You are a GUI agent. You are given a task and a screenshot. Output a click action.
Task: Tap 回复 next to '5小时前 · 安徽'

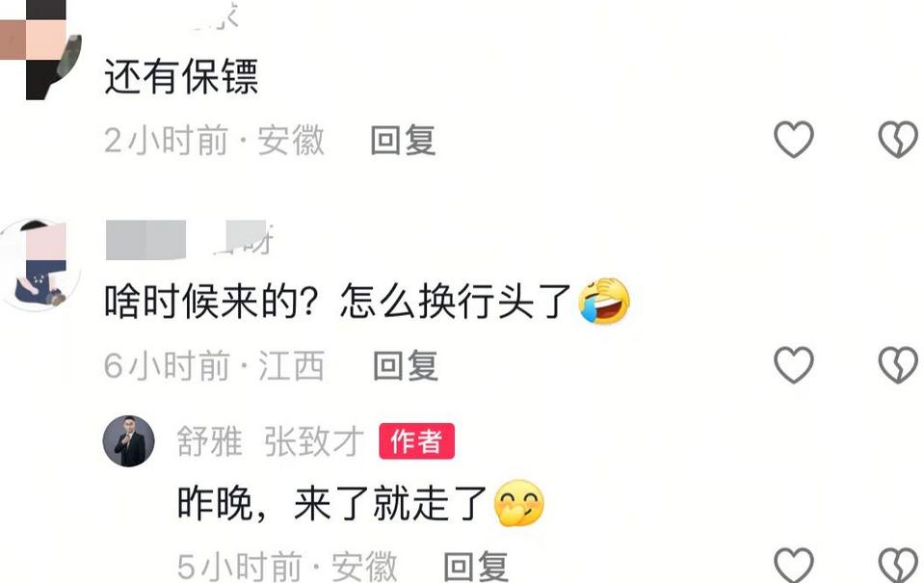pyautogui.click(x=476, y=567)
